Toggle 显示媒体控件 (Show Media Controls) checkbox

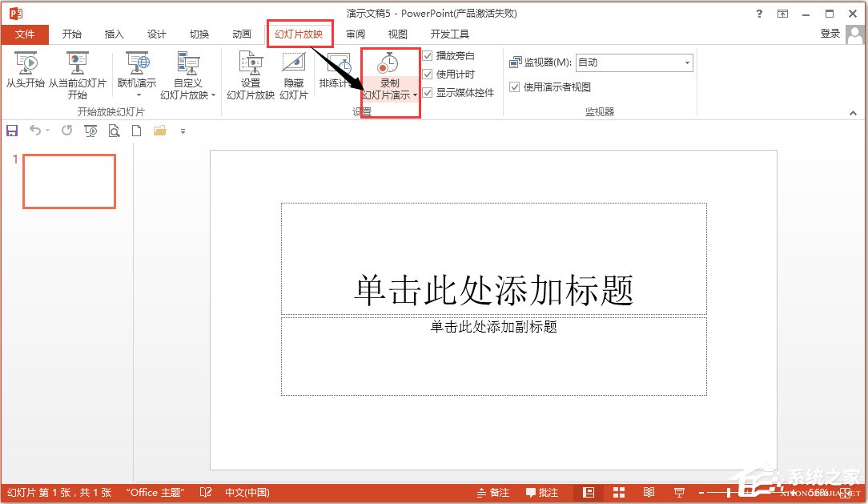coord(428,92)
